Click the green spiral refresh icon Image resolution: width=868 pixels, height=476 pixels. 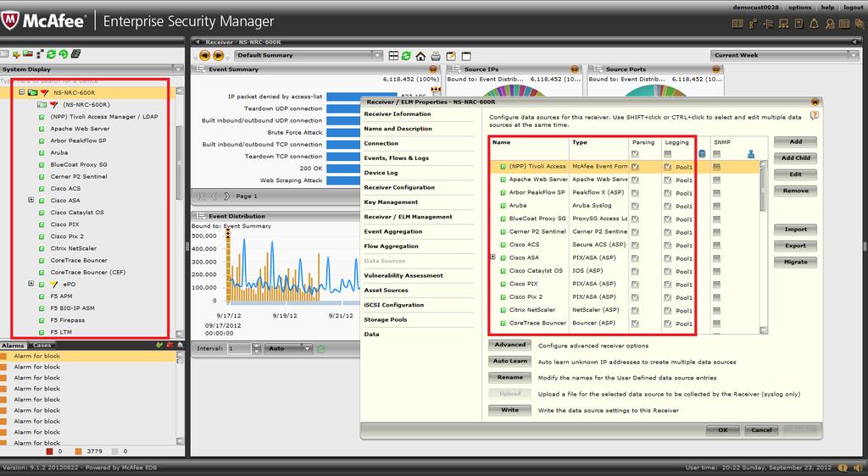tap(64, 54)
